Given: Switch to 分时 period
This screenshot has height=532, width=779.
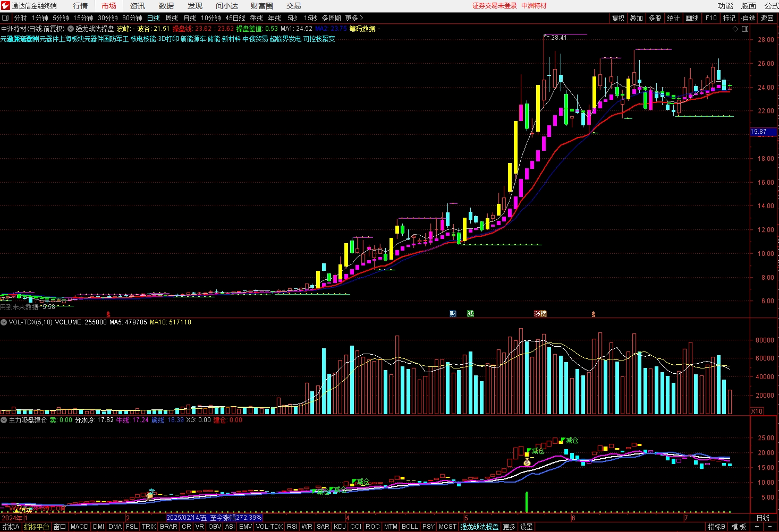Looking at the screenshot, I should point(21,18).
